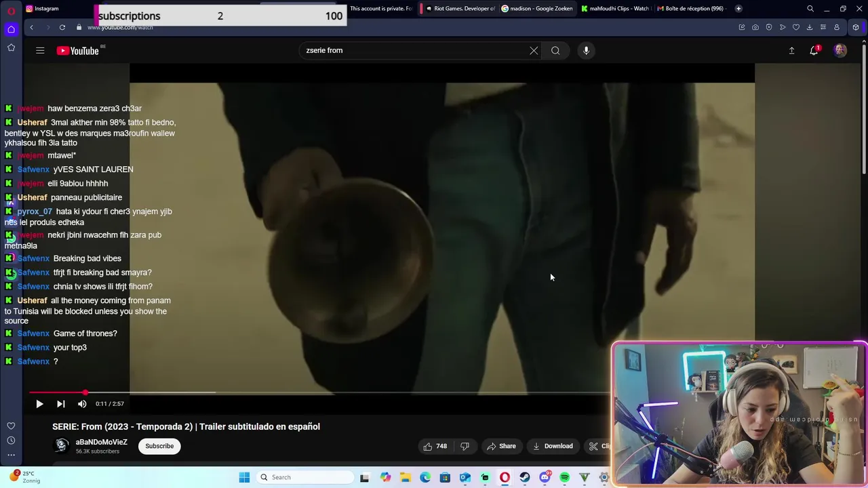Open the Opera sidebar home icon
This screenshot has width=868, height=488.
click(x=11, y=29)
